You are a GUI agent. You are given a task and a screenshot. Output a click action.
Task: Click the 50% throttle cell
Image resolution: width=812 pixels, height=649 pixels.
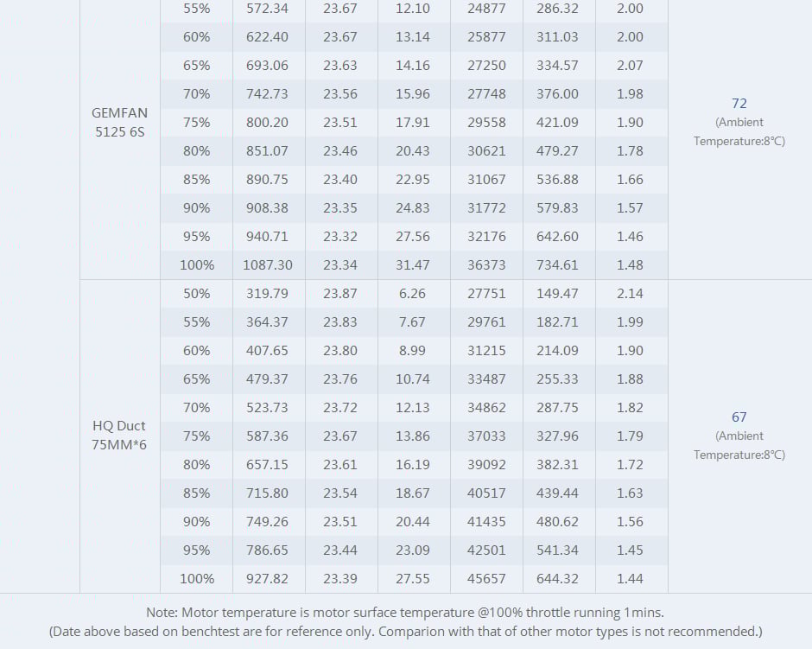196,294
